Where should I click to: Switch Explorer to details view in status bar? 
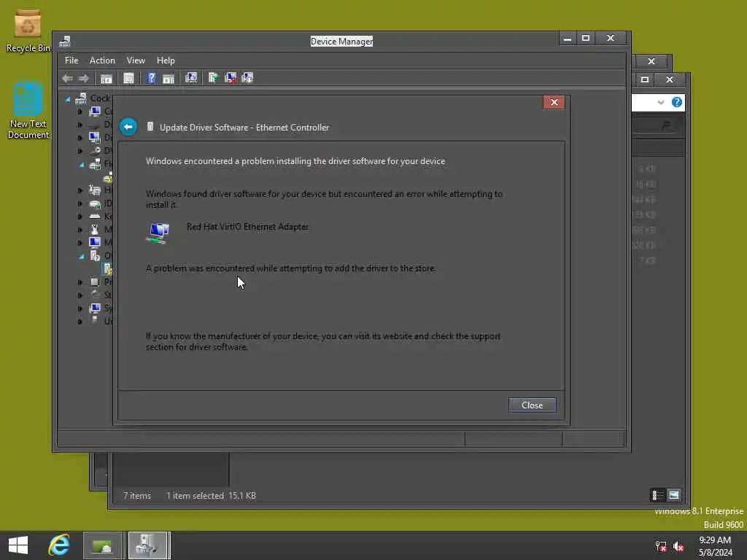(x=657, y=495)
